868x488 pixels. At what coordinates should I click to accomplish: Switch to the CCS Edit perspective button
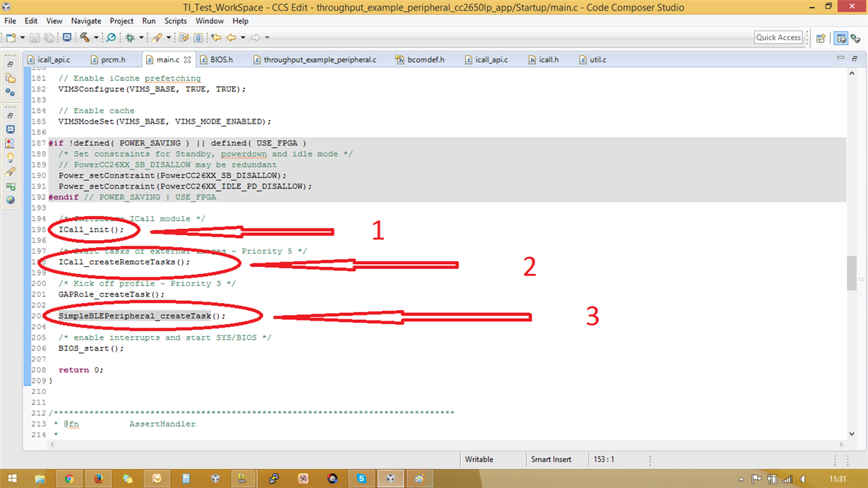pos(840,38)
